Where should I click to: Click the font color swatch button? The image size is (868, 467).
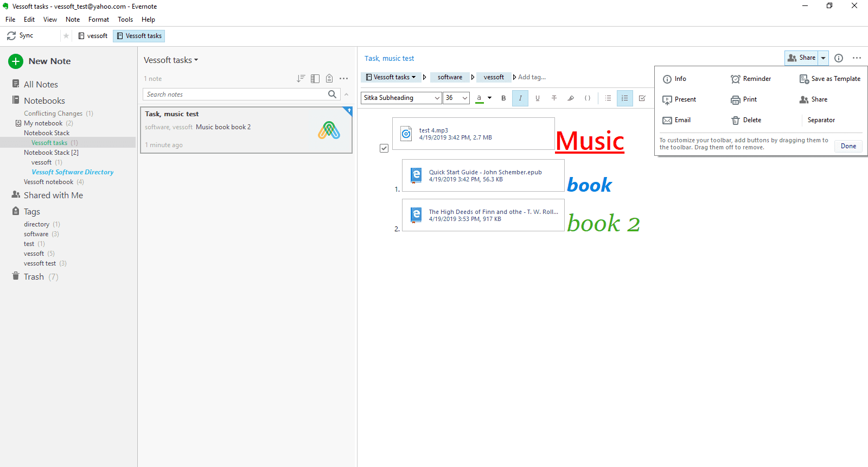[479, 98]
